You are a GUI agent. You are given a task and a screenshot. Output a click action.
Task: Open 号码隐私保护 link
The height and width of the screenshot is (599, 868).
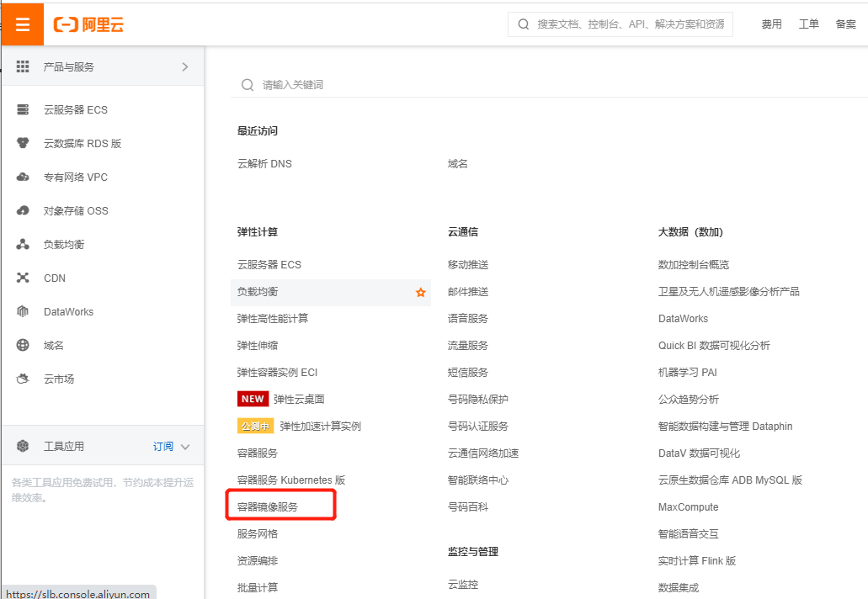click(x=477, y=400)
